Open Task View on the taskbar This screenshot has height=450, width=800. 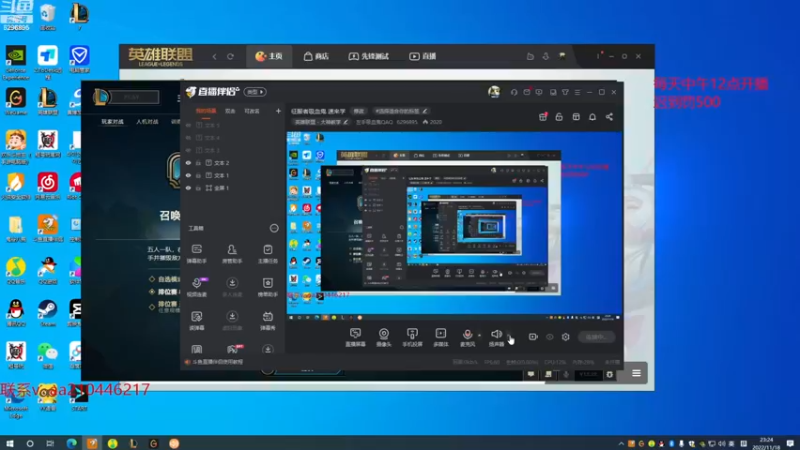[49, 443]
